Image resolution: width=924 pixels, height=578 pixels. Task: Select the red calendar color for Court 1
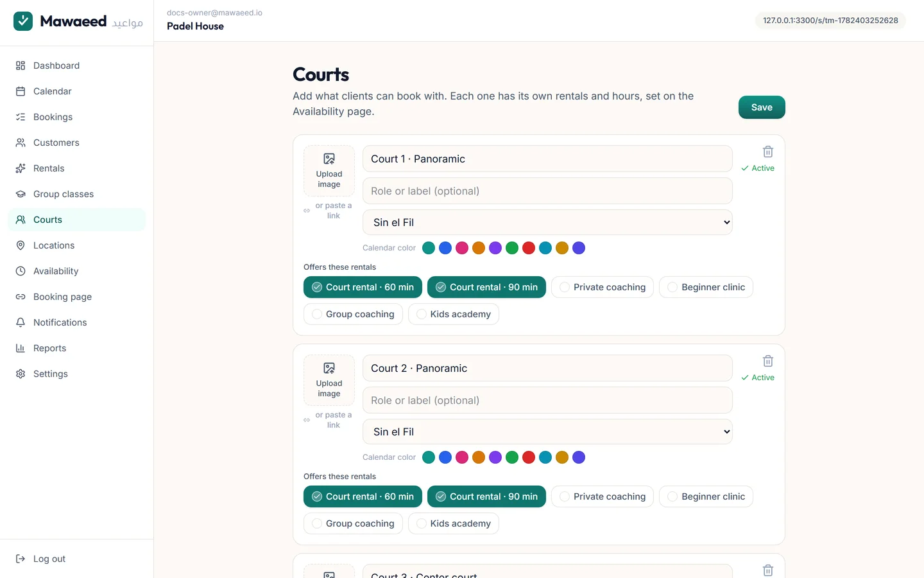point(529,248)
